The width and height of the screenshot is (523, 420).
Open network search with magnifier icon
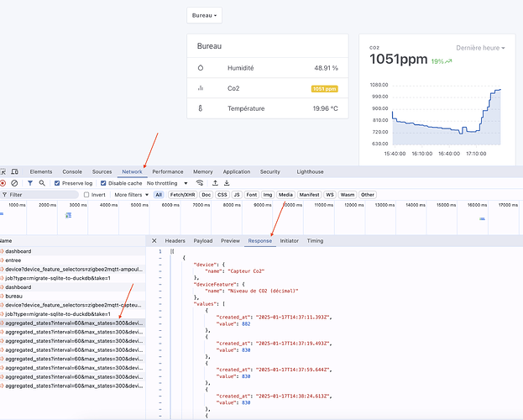(43, 182)
